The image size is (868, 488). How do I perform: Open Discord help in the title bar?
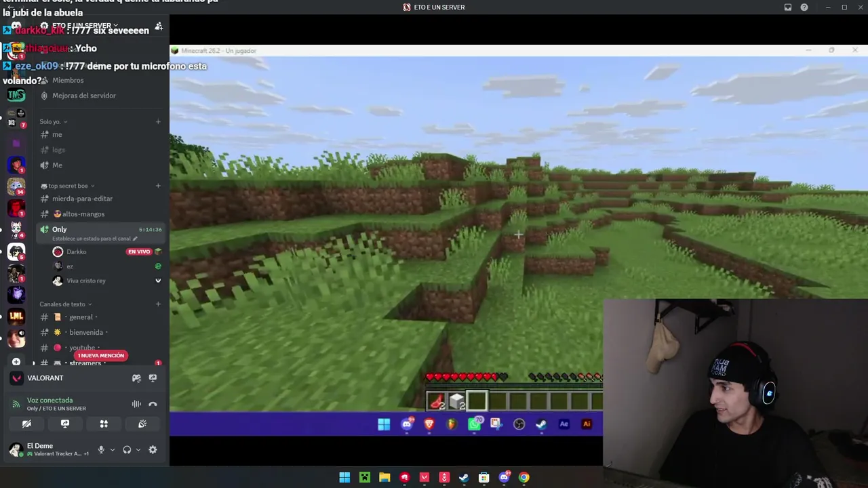point(804,7)
